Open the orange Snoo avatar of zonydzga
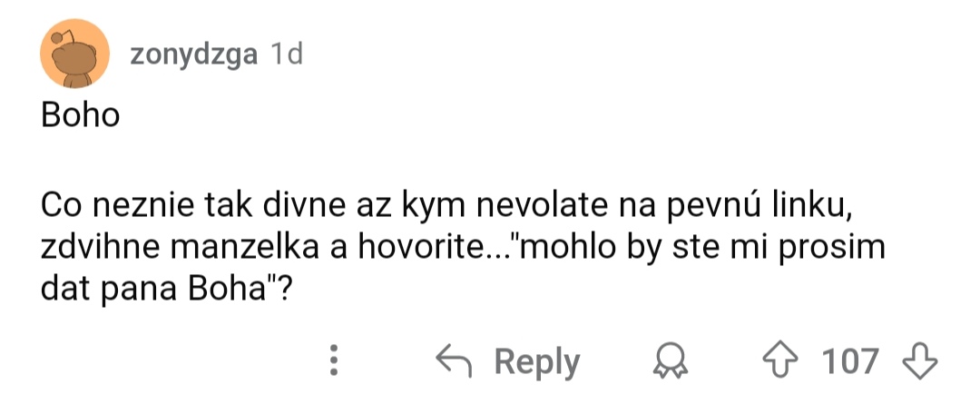 pyautogui.click(x=75, y=54)
